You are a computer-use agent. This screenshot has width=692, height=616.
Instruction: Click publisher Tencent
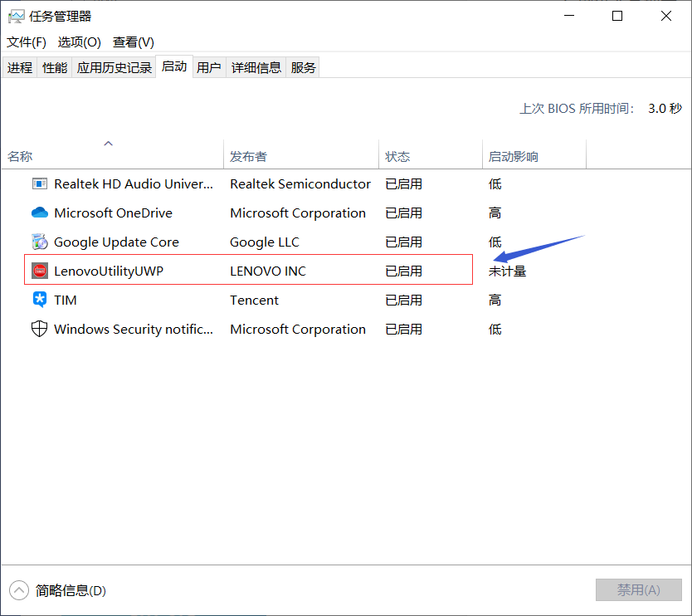pyautogui.click(x=254, y=300)
